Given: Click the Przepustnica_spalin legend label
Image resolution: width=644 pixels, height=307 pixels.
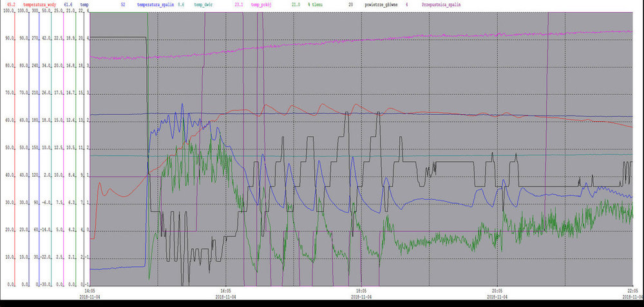Looking at the screenshot, I should pos(442,5).
